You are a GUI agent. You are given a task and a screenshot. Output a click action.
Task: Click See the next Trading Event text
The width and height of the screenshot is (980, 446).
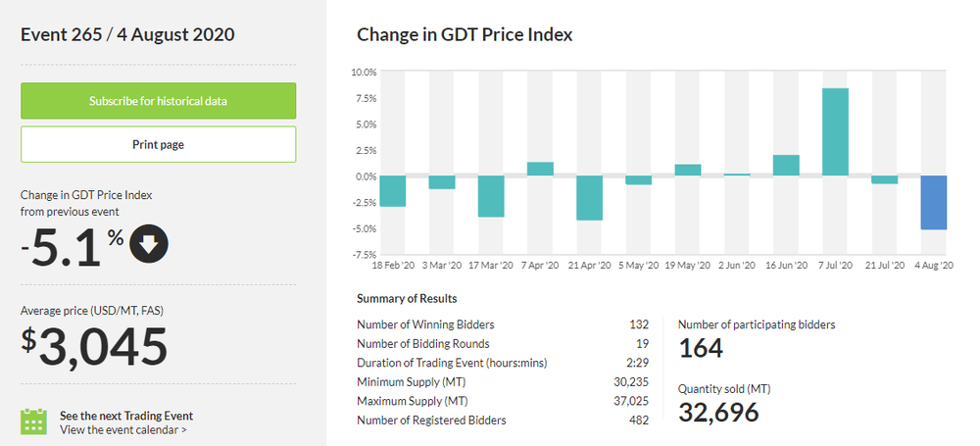click(x=126, y=415)
